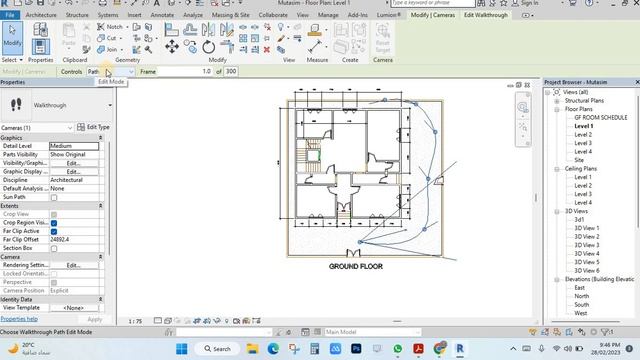Open 3D View 1 in Project Browser
The image size is (640, 360).
[x=587, y=228]
